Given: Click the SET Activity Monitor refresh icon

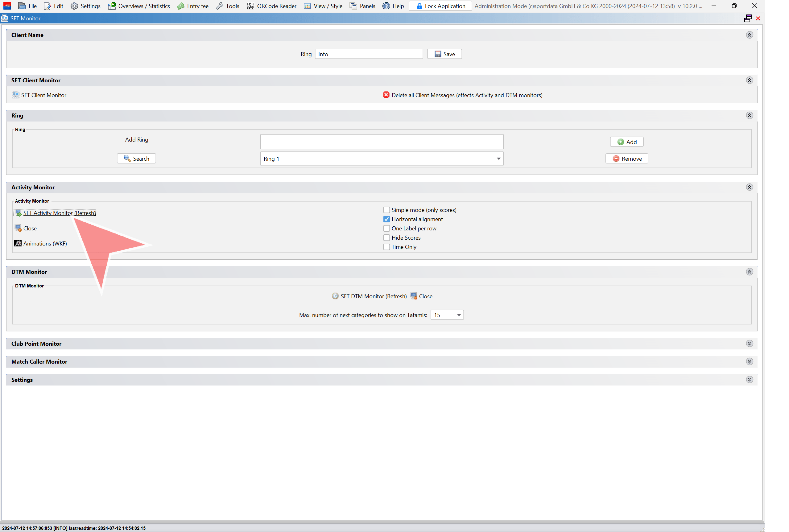Looking at the screenshot, I should point(18,213).
